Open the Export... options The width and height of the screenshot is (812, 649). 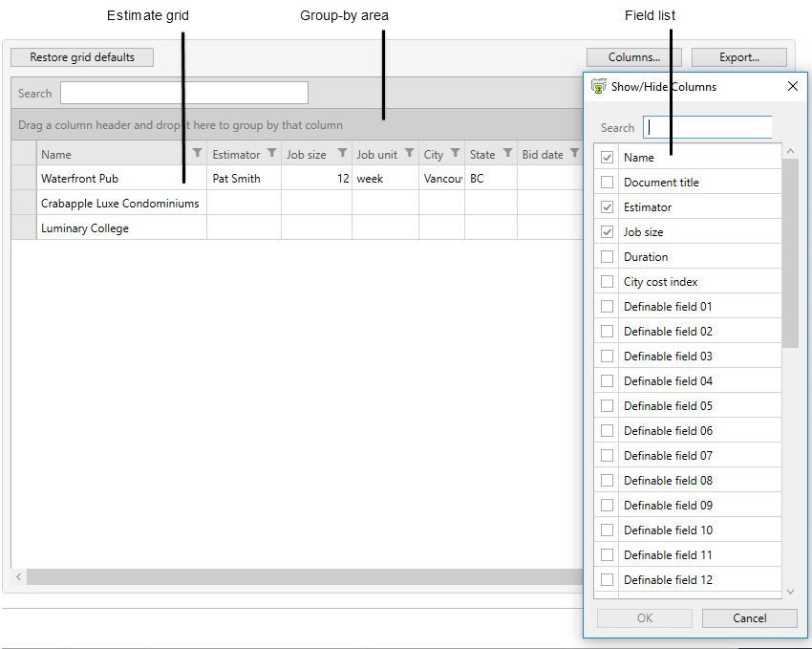point(738,57)
